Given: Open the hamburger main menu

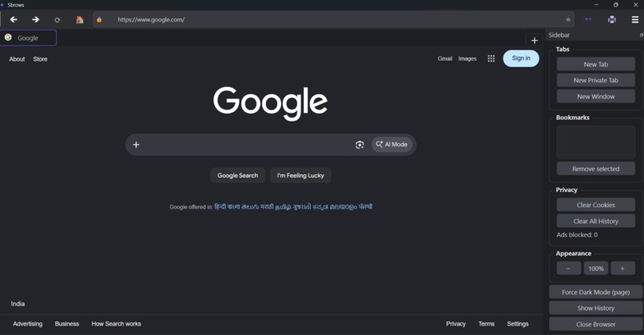Looking at the screenshot, I should tap(634, 19).
